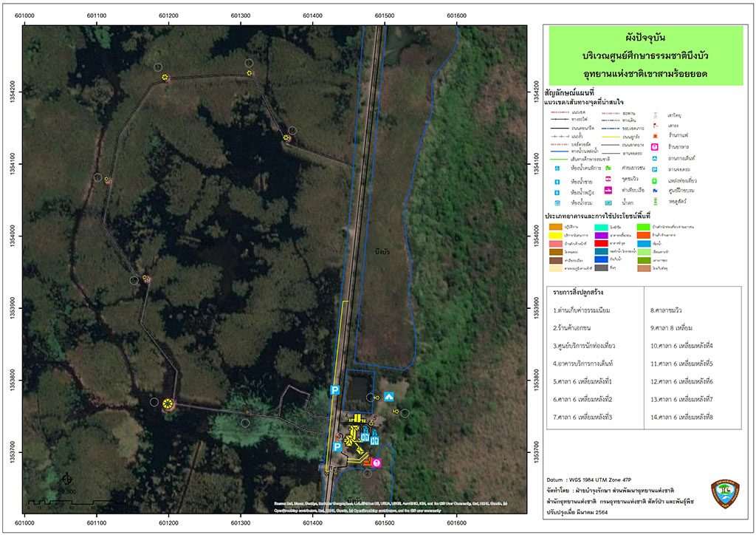Image resolution: width=756 pixels, height=535 pixels.
Task: Select the upper parking P icon on the map
Action: pyautogui.click(x=334, y=389)
